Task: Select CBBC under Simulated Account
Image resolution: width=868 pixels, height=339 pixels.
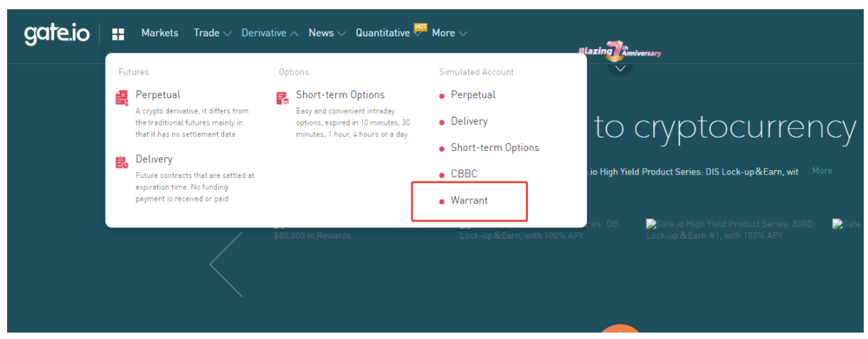Action: [462, 174]
